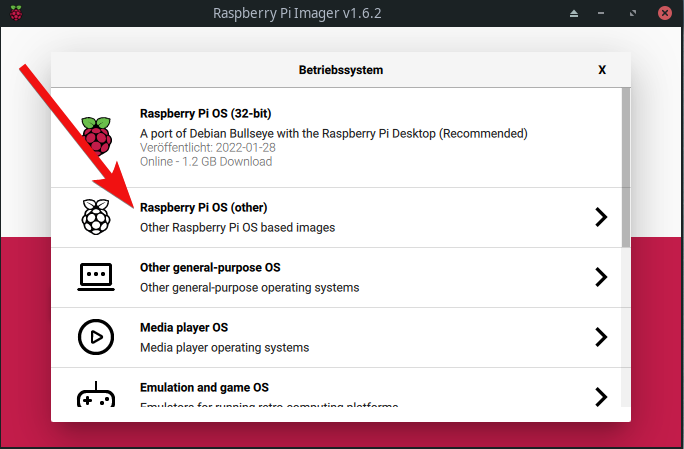Click 'Veröffentlicht: 2022-01-28' text
The image size is (684, 449).
click(x=208, y=147)
